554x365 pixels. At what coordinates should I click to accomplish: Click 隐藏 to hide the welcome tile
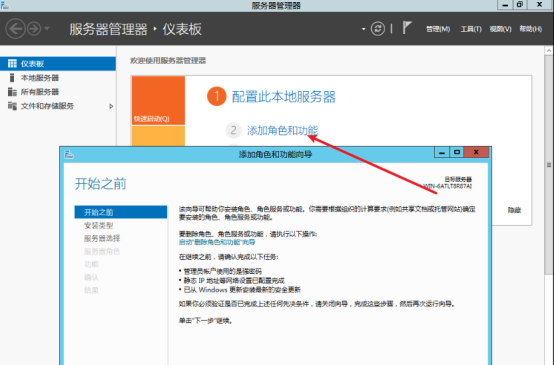pos(514,210)
